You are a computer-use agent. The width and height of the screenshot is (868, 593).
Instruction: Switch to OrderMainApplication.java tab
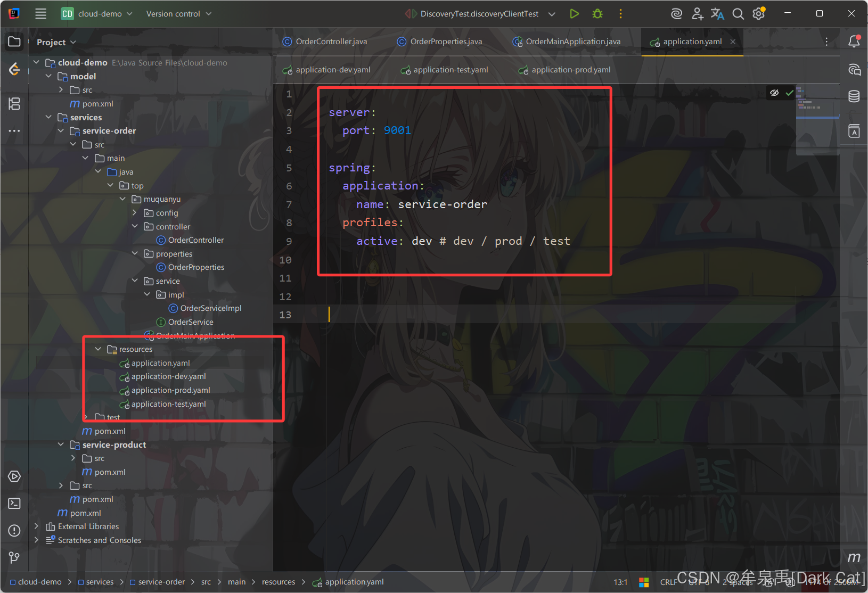(x=566, y=42)
